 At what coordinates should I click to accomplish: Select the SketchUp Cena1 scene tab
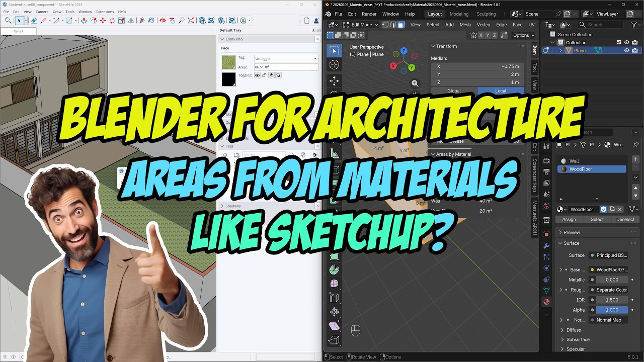(18, 31)
